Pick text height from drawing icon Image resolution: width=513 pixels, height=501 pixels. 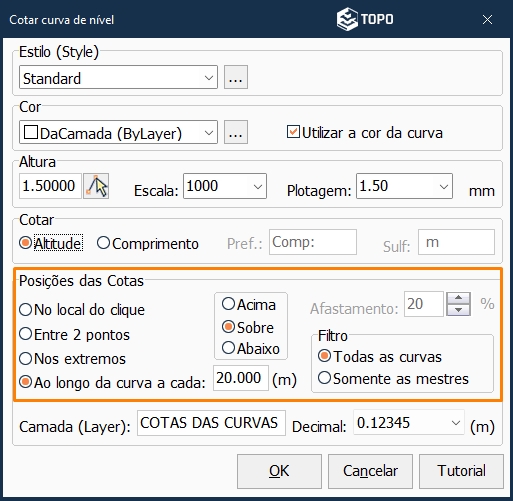pyautogui.click(x=96, y=186)
